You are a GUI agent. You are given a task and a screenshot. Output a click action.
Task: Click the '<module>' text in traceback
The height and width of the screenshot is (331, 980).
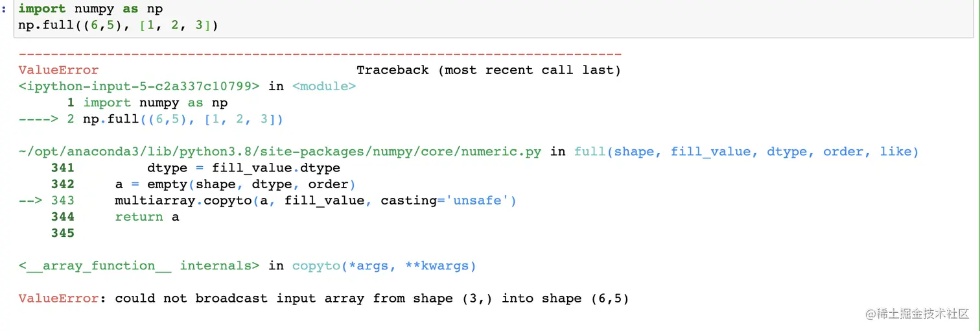[x=324, y=86]
